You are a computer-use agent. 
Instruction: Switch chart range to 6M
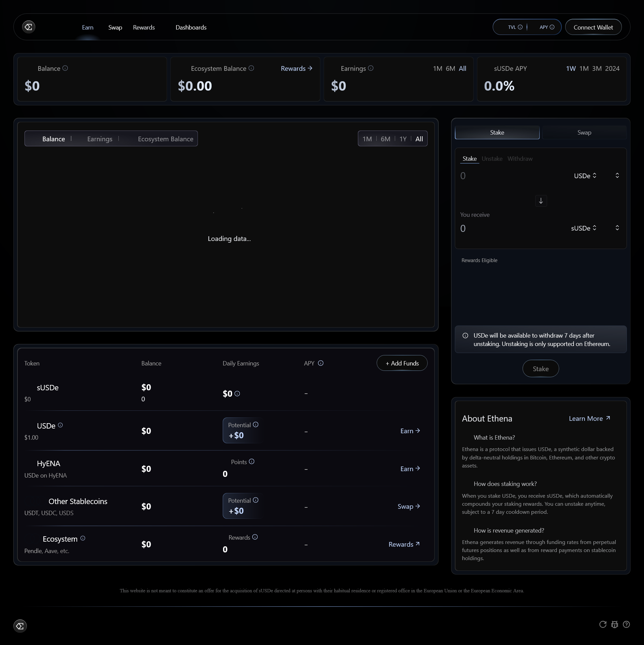[385, 139]
